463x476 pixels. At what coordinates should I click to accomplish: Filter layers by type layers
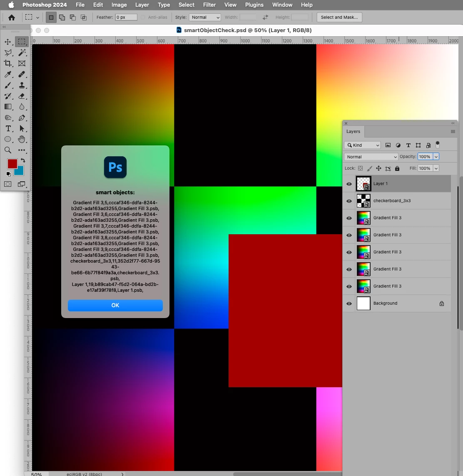tap(408, 145)
